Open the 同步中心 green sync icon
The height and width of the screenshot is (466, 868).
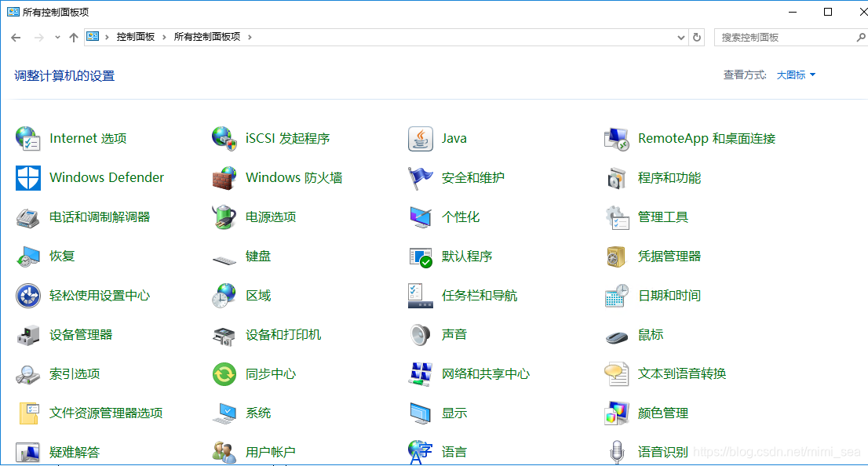(224, 374)
